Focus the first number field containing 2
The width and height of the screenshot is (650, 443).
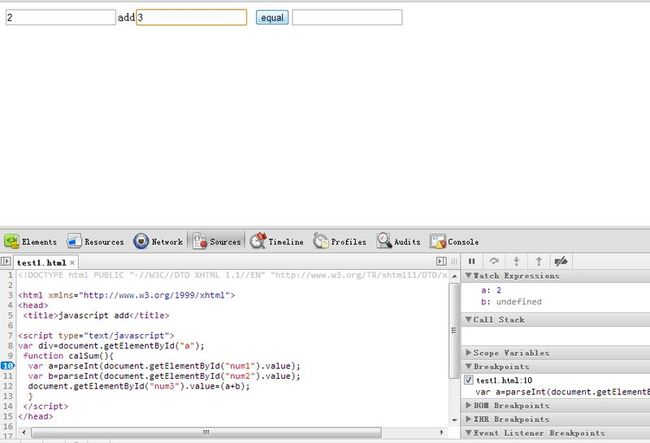tap(61, 17)
